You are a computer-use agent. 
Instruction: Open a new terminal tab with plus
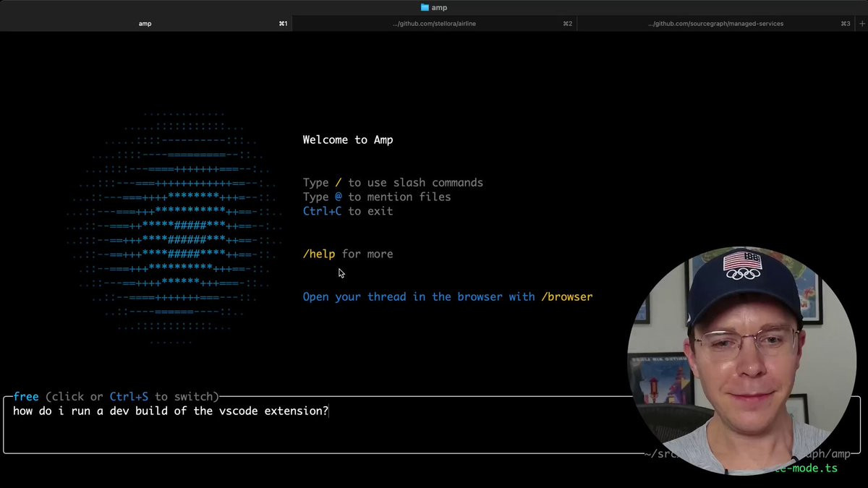click(x=861, y=24)
